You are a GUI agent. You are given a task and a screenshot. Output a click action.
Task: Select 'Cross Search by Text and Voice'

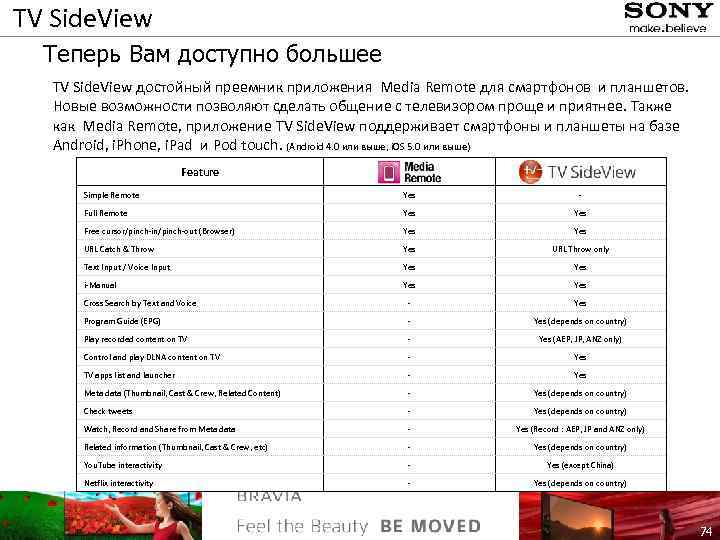coord(140,303)
